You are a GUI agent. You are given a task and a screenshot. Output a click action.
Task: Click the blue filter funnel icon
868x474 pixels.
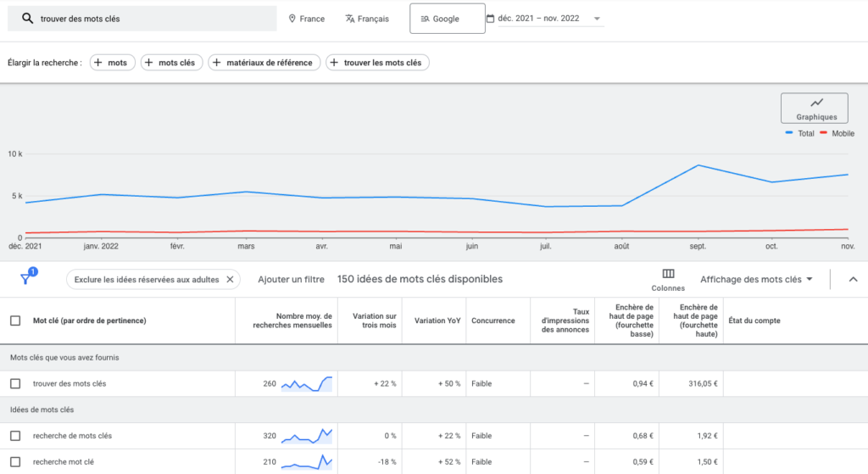pos(25,279)
